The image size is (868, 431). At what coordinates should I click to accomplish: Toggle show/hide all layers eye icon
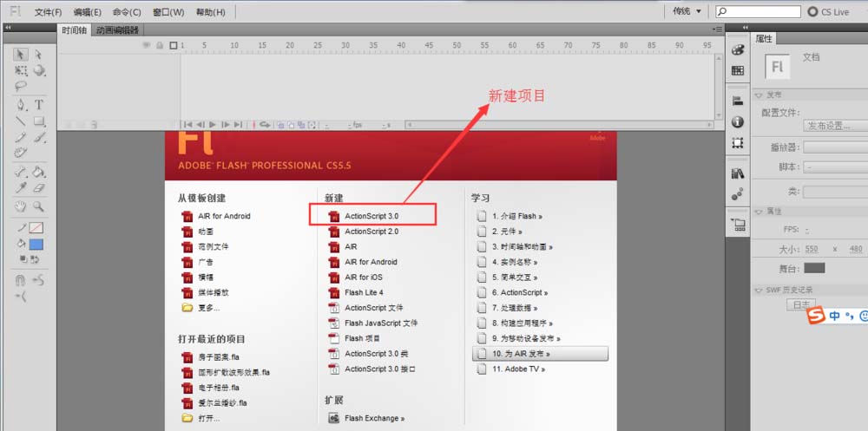point(148,45)
